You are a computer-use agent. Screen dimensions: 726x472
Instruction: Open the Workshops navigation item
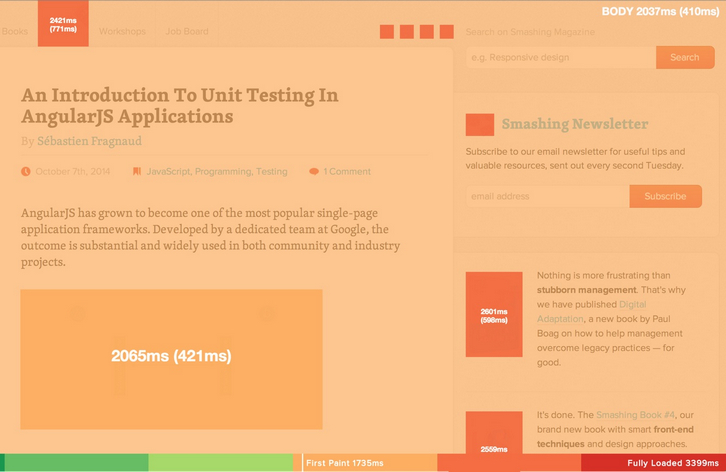(x=122, y=31)
